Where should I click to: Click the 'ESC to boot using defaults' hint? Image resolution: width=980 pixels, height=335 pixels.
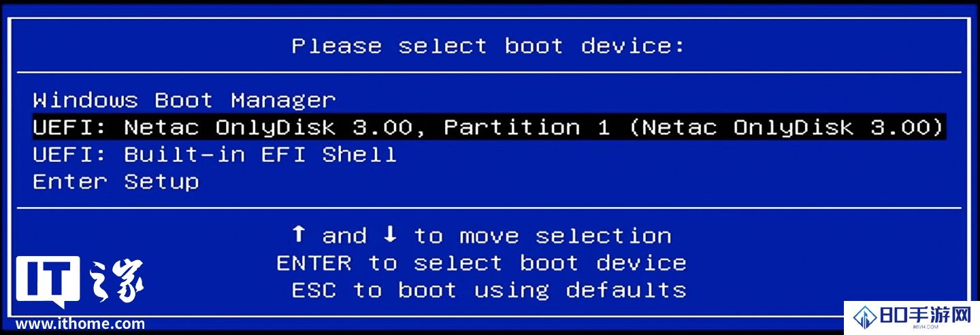(489, 290)
